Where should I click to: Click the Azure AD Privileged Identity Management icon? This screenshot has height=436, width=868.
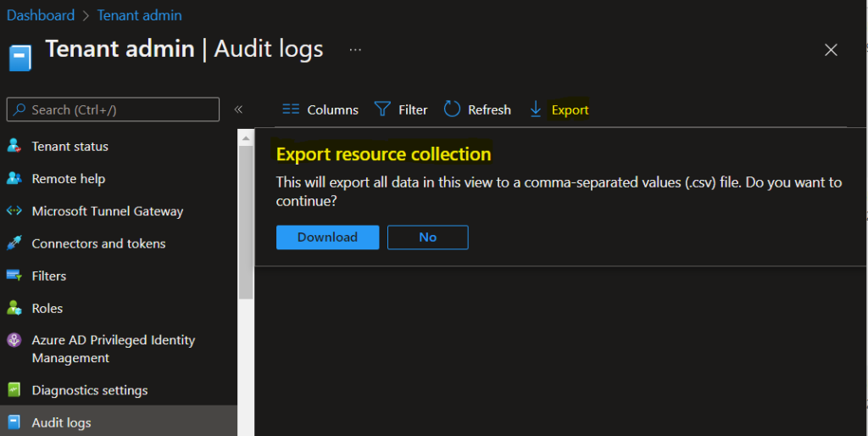click(x=14, y=339)
